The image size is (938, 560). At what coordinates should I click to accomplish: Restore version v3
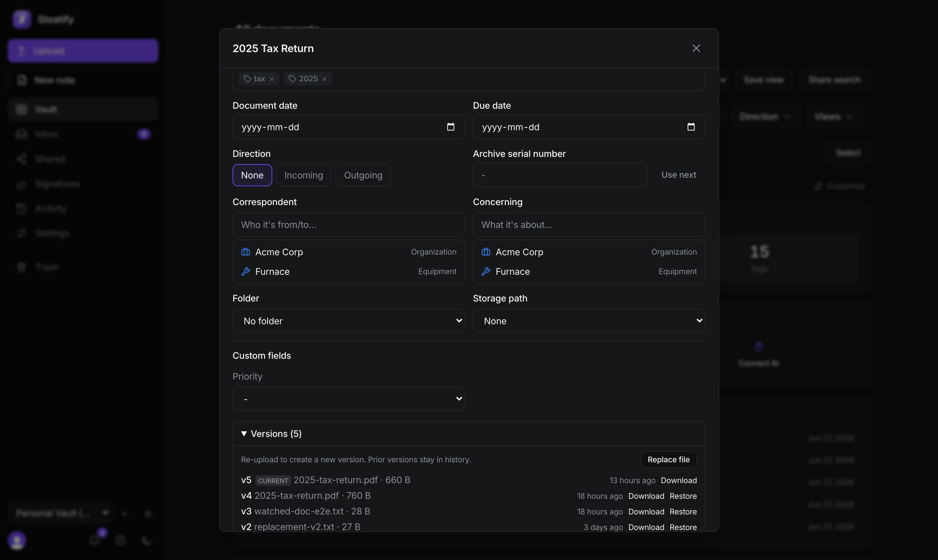pyautogui.click(x=683, y=512)
